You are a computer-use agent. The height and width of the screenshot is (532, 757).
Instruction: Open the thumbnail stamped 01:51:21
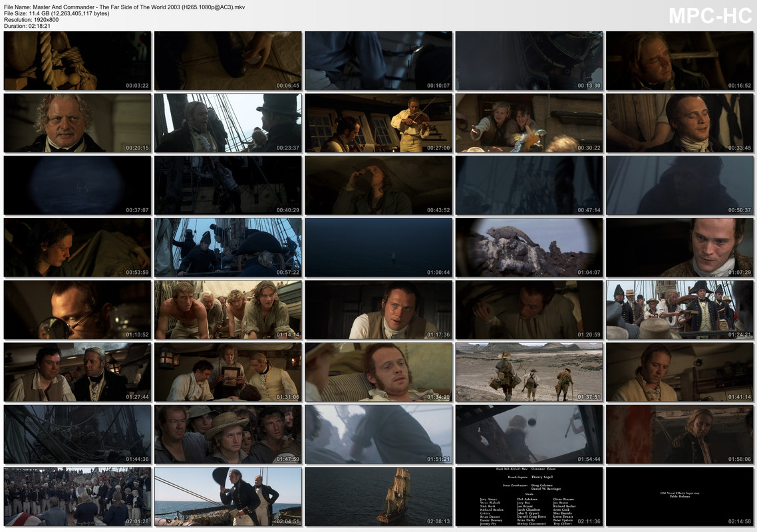point(378,434)
